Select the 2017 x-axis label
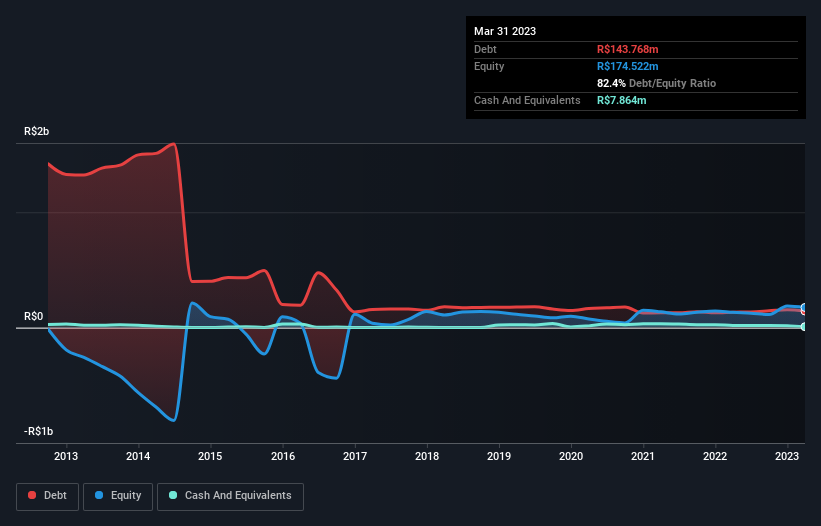 (x=355, y=456)
